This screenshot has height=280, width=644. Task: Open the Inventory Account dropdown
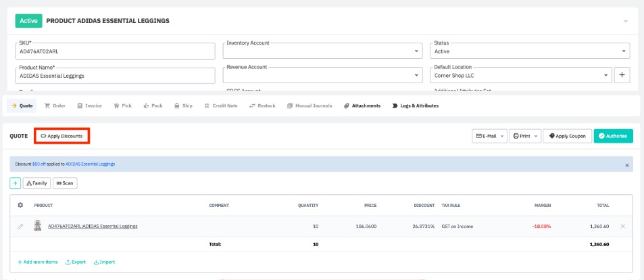pyautogui.click(x=416, y=51)
